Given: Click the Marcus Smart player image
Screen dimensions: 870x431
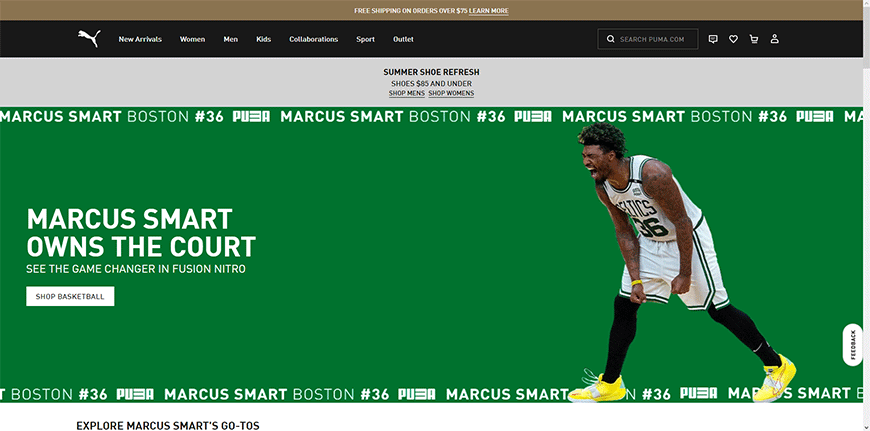Looking at the screenshot, I should [681, 261].
